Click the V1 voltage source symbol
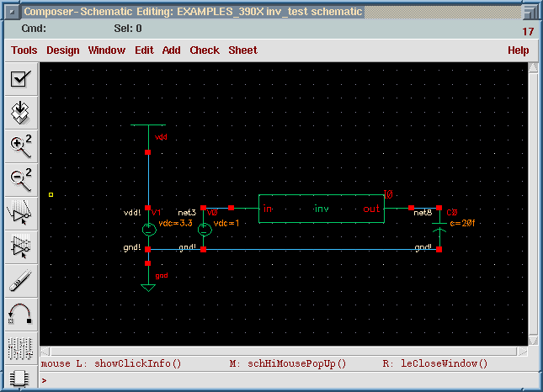543x392 pixels. (x=149, y=230)
